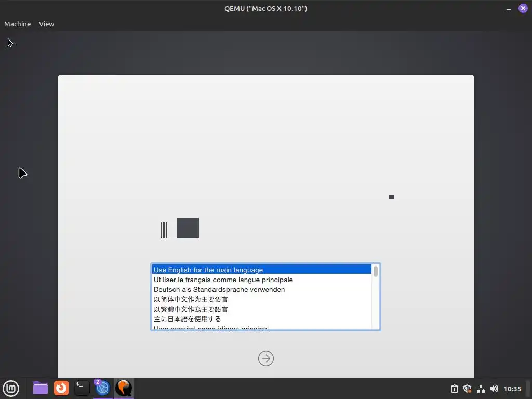Viewport: 532px width, 399px height.
Task: Open the network connections tray icon
Action: [x=481, y=389]
